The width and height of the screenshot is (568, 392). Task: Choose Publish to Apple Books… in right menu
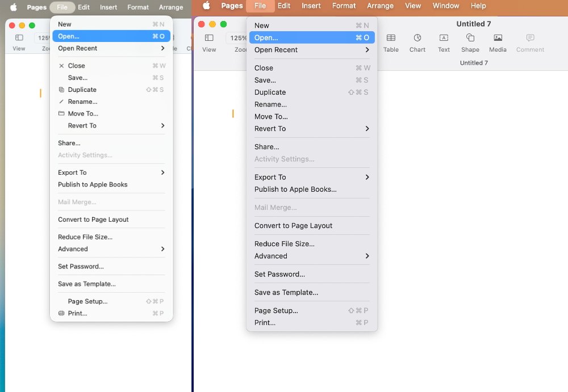312,189
